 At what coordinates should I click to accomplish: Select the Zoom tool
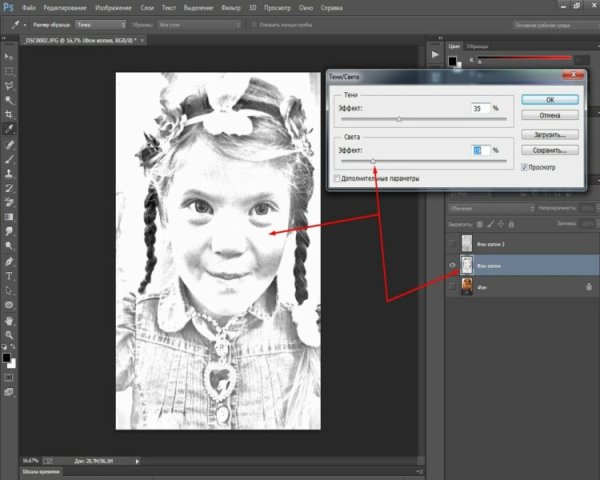[x=9, y=335]
